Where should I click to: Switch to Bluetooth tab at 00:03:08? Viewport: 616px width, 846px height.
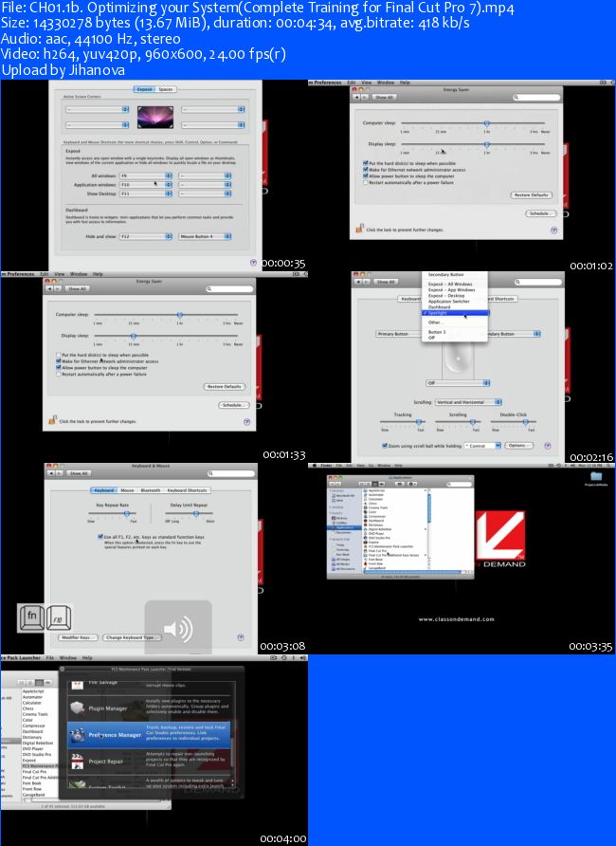(151, 490)
